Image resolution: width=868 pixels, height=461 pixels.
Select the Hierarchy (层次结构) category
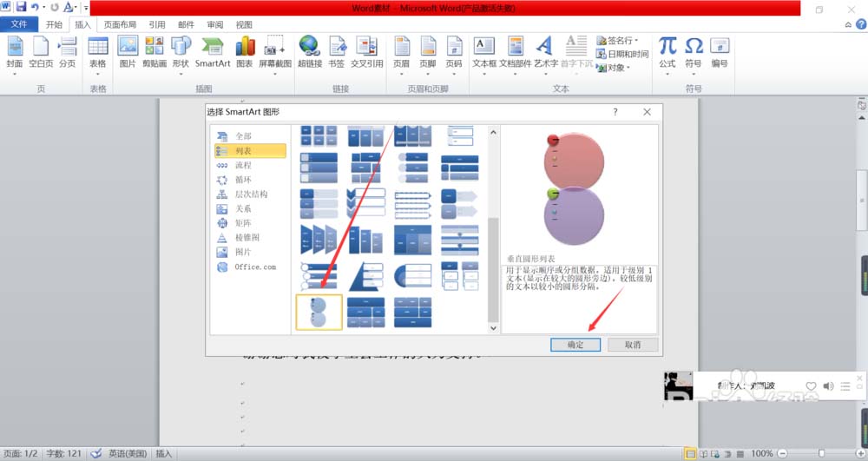(x=250, y=194)
